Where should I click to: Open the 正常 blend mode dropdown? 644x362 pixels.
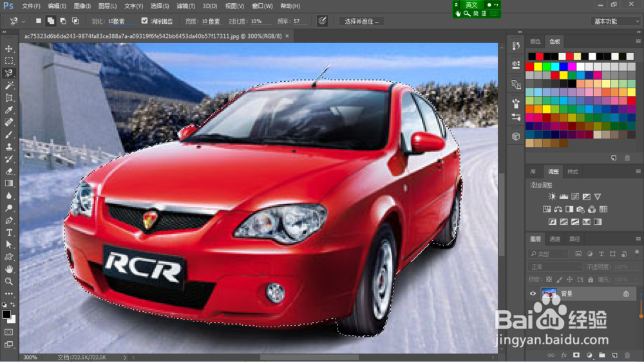(x=555, y=267)
